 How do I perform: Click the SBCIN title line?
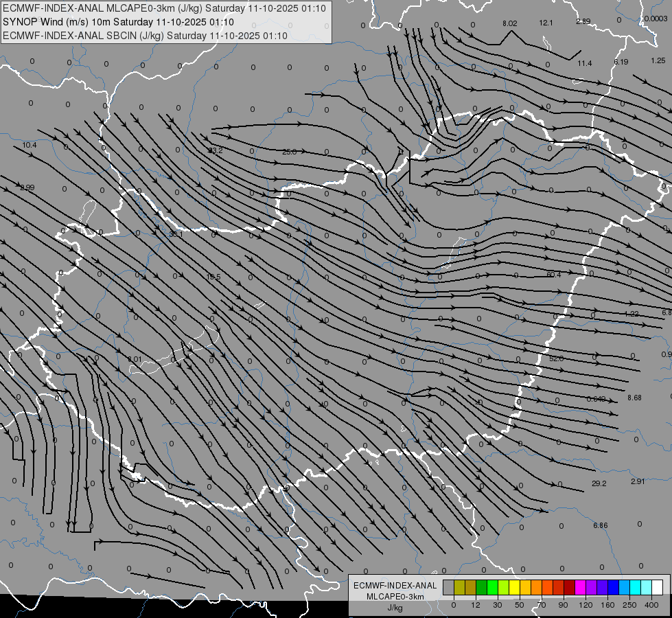145,36
